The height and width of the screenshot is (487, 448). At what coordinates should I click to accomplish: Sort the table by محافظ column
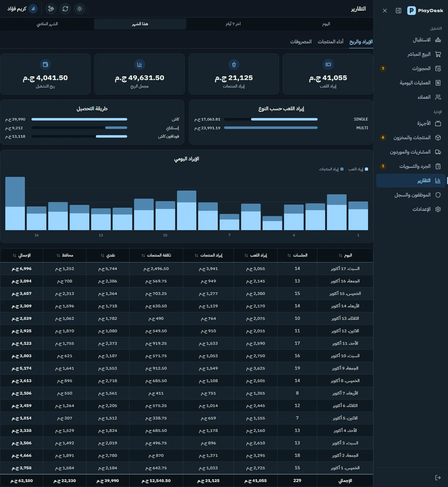pos(65,255)
